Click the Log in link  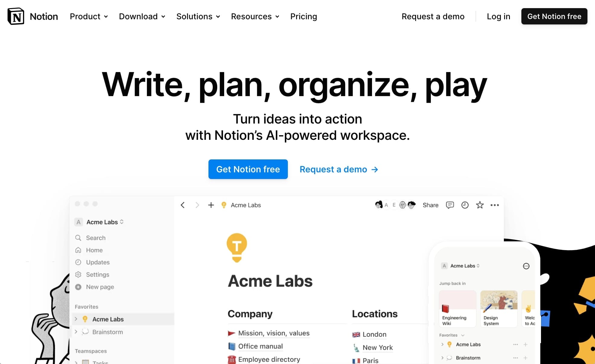(x=498, y=17)
